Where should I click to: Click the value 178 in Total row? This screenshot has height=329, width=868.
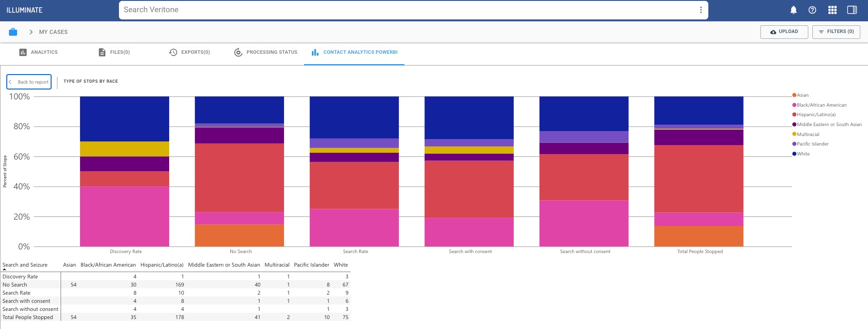(180, 317)
